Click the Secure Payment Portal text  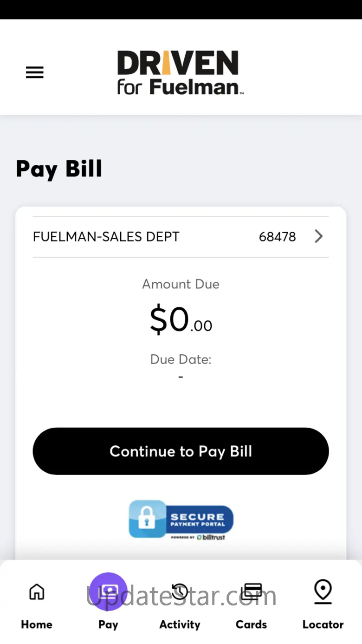click(197, 519)
